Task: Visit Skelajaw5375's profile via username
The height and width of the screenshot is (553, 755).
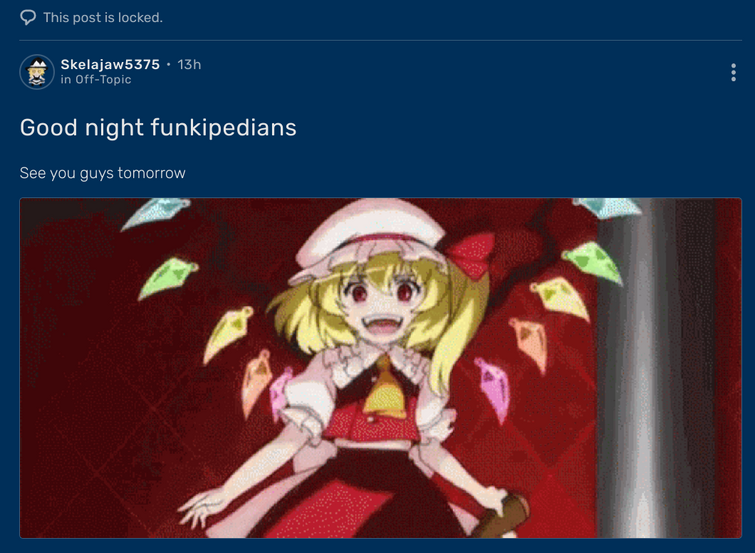Action: (110, 64)
